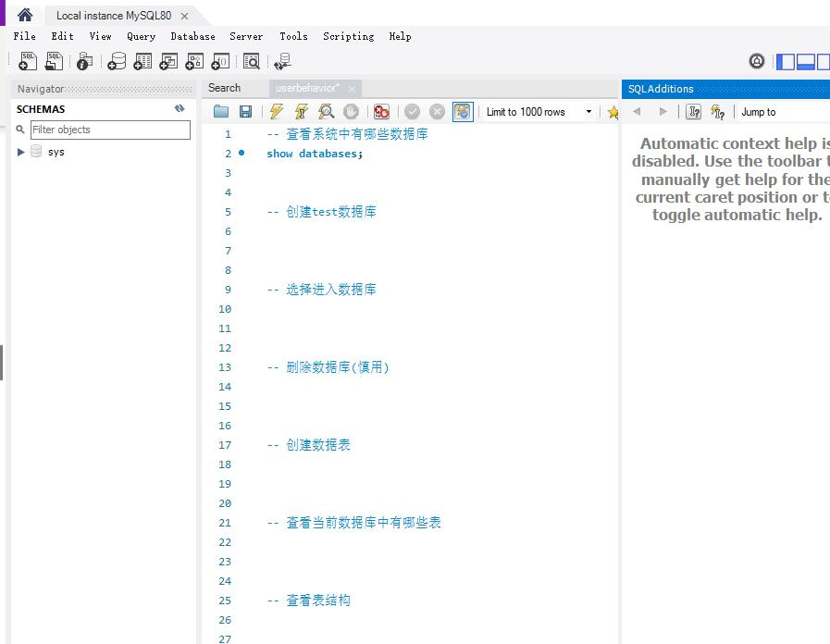Save the script to file icon
Viewport: 830px width, 644px height.
245,112
